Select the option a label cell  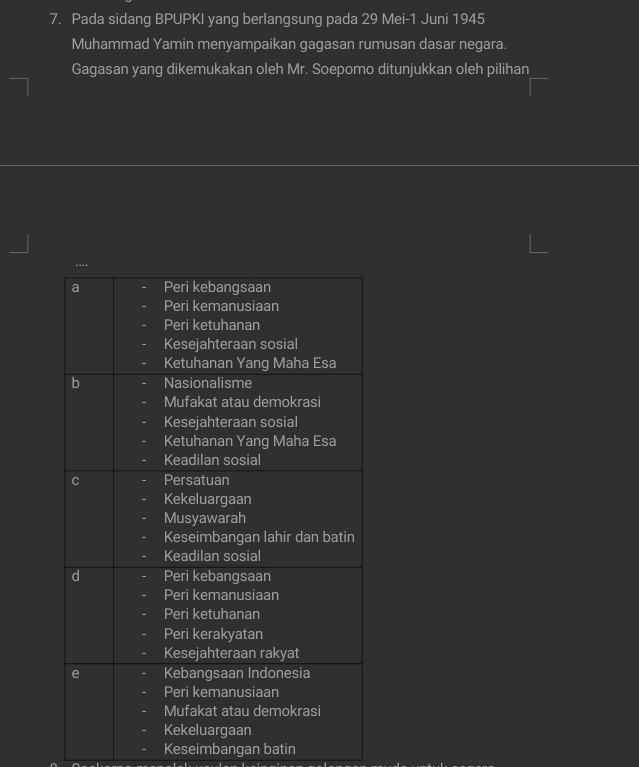[x=89, y=326]
